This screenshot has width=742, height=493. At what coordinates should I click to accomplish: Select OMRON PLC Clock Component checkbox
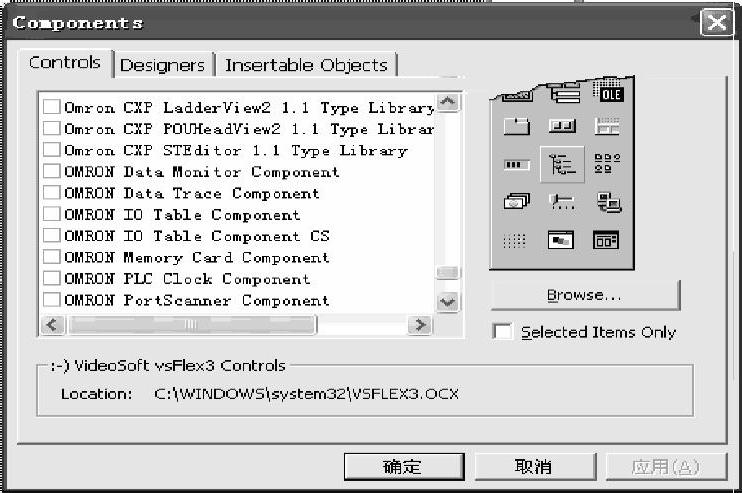pyautogui.click(x=52, y=278)
